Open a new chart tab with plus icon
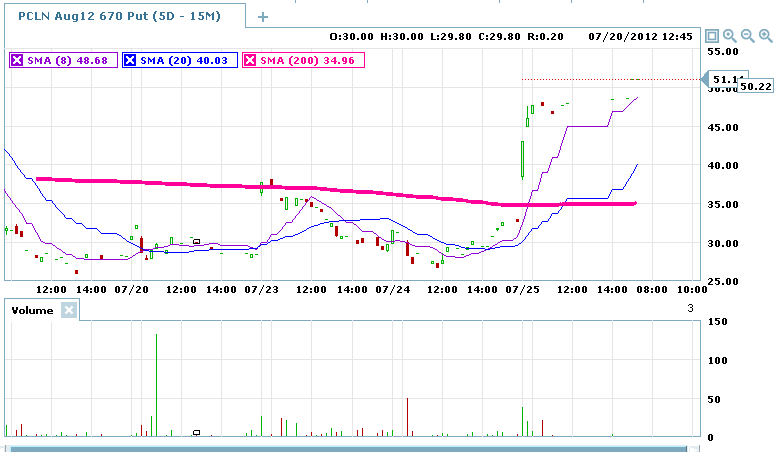 coord(263,17)
